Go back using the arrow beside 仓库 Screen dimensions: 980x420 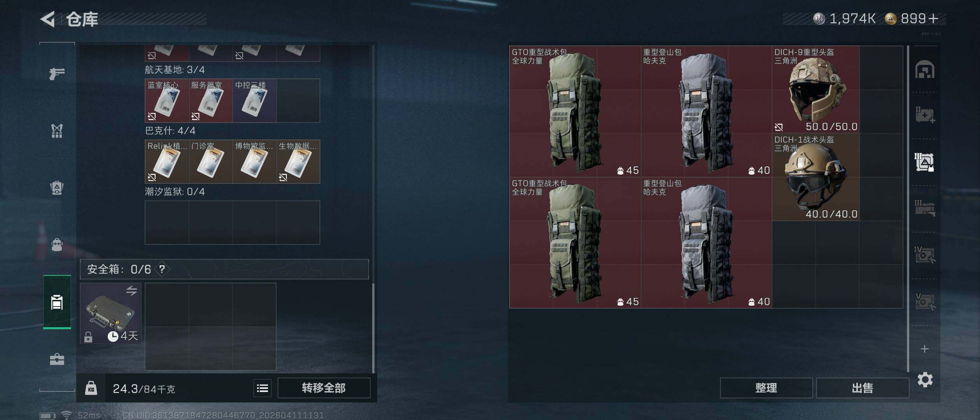click(47, 19)
